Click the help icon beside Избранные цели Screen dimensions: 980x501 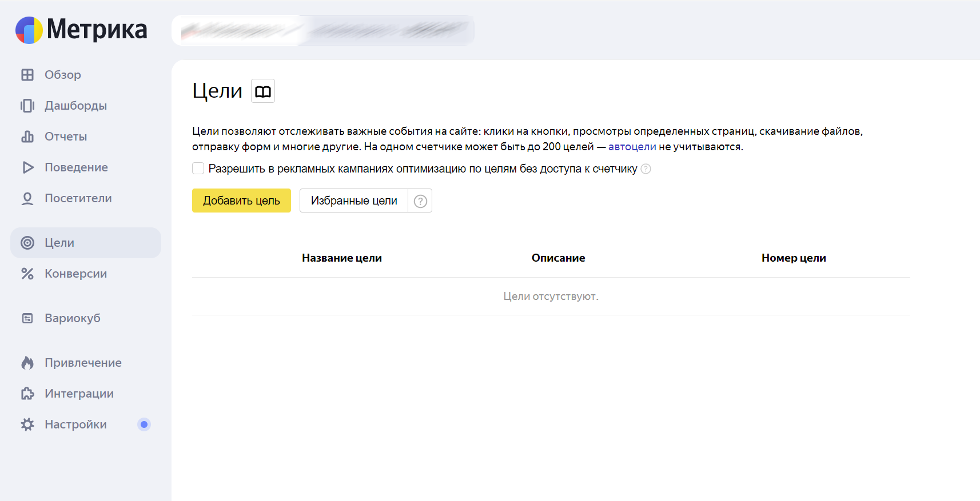[x=420, y=201]
